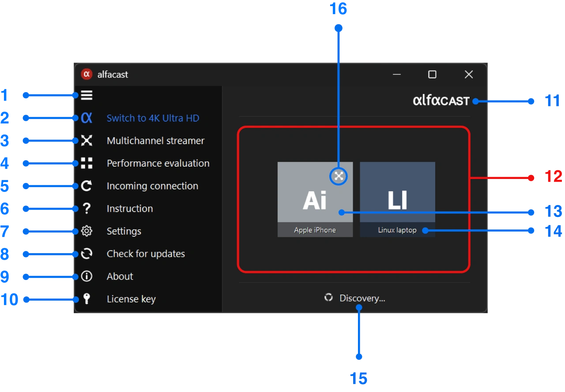
Task: Click the Multichannel streamer icon
Action: pos(87,140)
